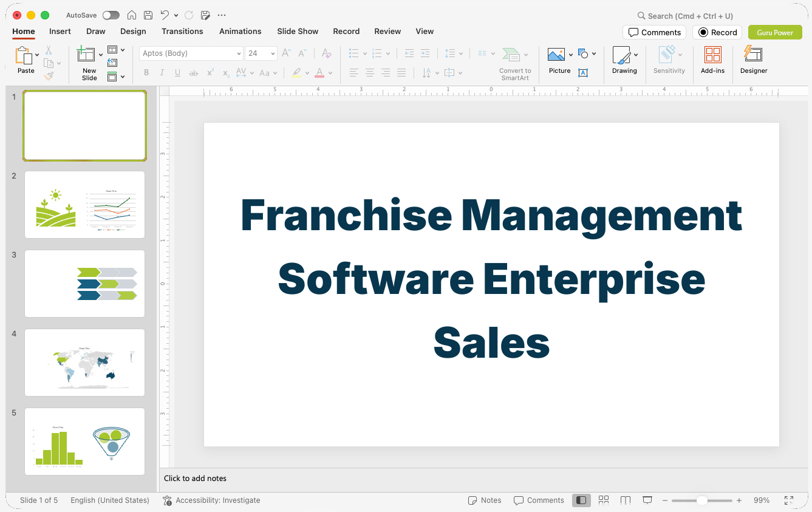Screen dimensions: 812x512
Task: Click the Undo arrow icon
Action: 165,15
